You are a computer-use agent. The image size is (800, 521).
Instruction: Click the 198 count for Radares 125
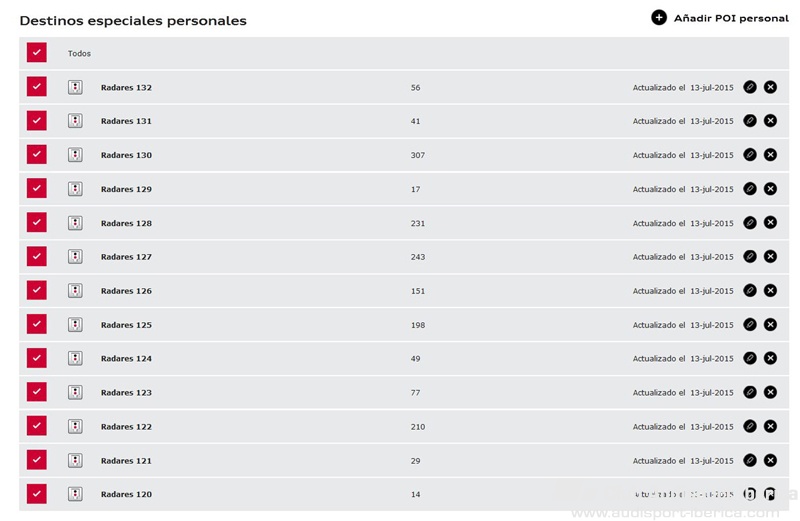click(417, 325)
